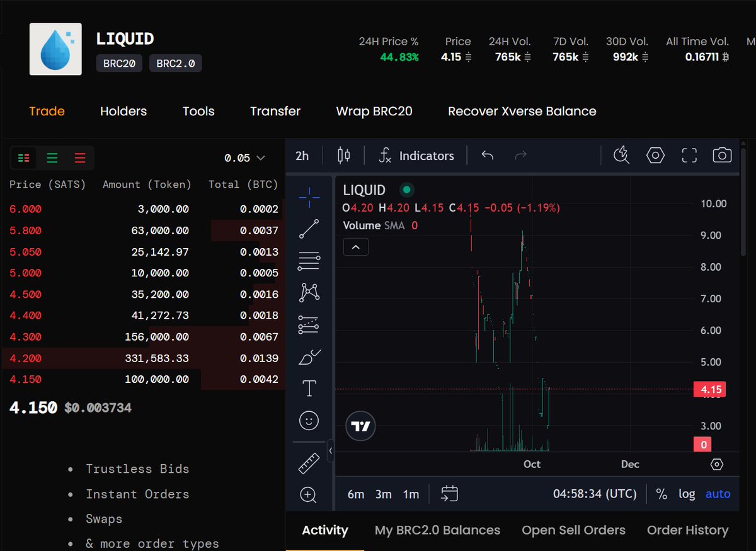The width and height of the screenshot is (756, 551).
Task: Take a chart snapshot with the camera icon
Action: tap(722, 156)
